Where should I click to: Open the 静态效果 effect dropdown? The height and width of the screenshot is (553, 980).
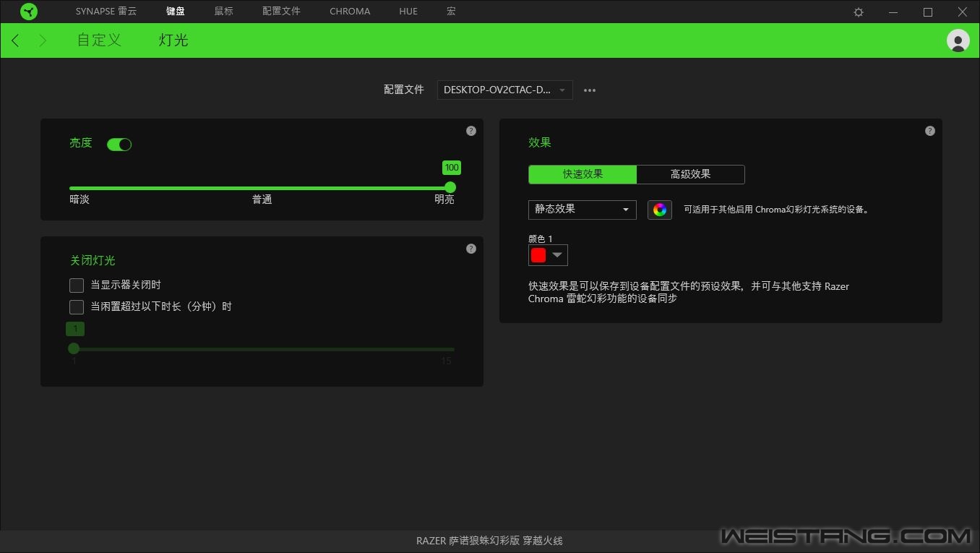pyautogui.click(x=583, y=210)
